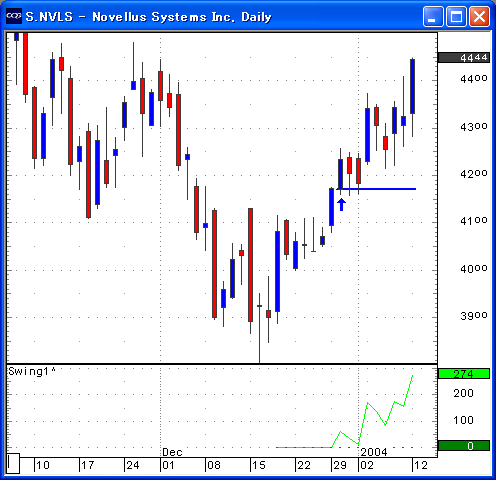The height and width of the screenshot is (480, 496).
Task: Click the Swing1^ study label
Action: pyautogui.click(x=32, y=371)
